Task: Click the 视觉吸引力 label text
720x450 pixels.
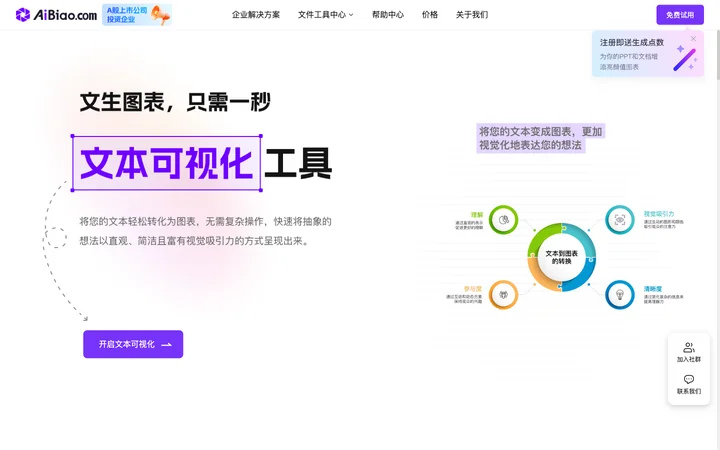Action: 658,214
